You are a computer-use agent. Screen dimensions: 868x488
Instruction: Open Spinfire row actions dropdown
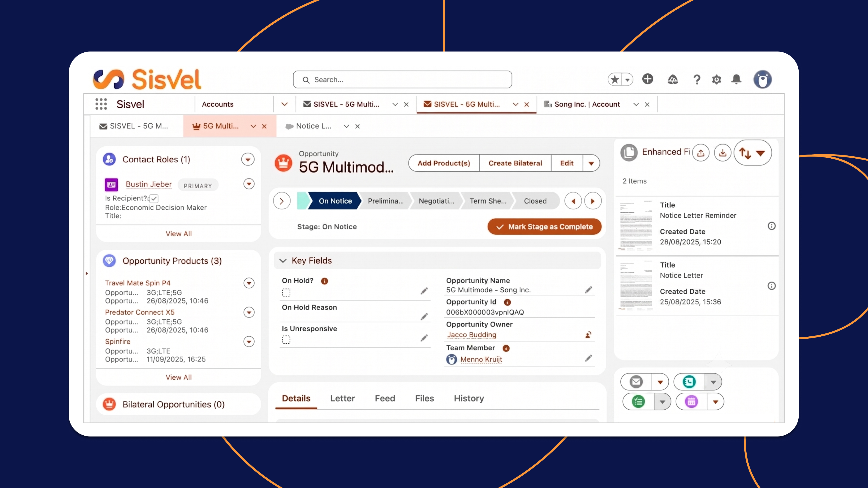(x=249, y=342)
